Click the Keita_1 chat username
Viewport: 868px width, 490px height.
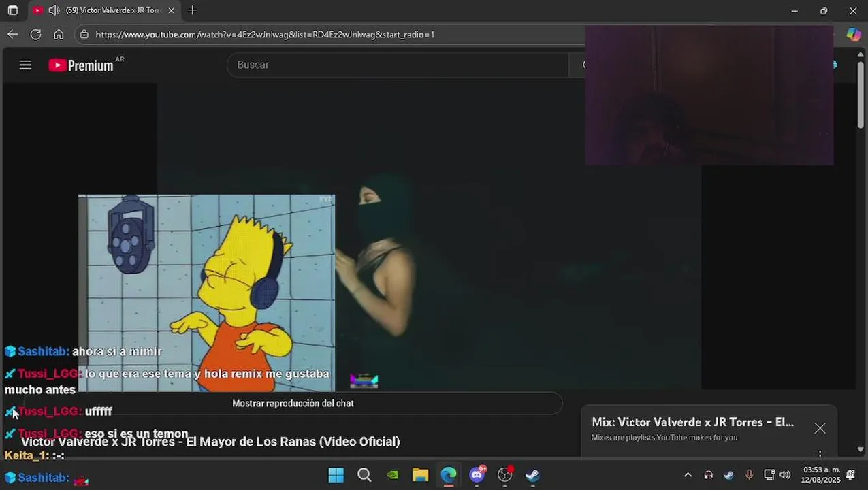pos(27,456)
